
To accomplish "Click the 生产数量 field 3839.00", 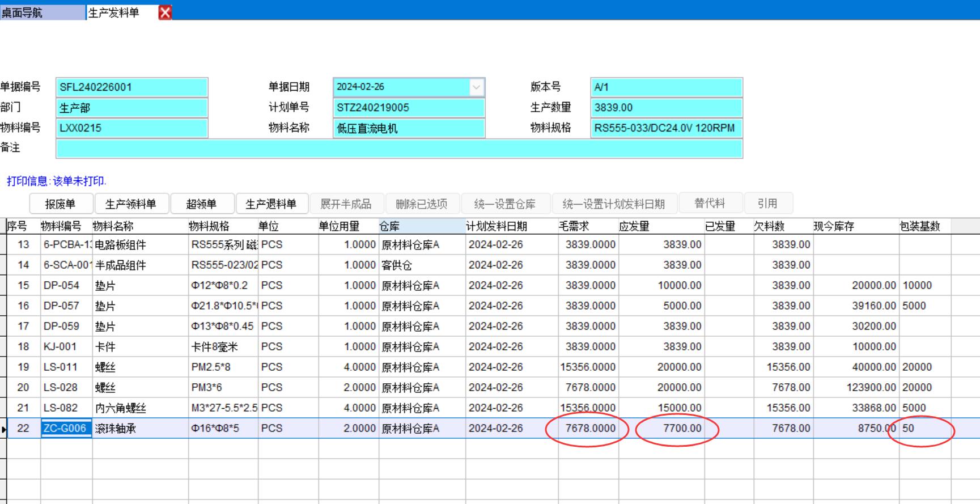I will pyautogui.click(x=666, y=108).
